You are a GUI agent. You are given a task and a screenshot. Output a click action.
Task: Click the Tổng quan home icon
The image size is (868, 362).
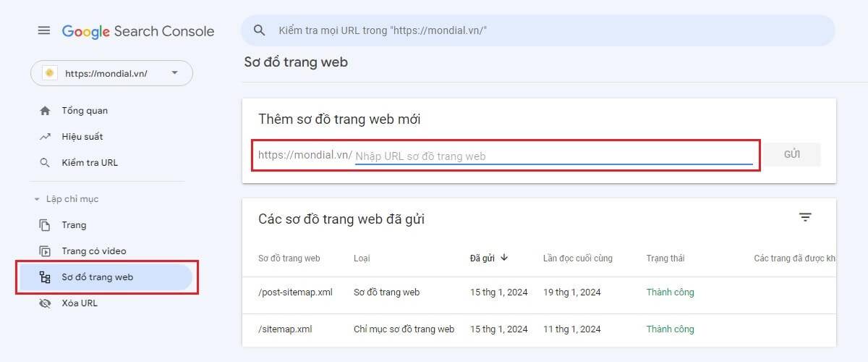coord(45,111)
